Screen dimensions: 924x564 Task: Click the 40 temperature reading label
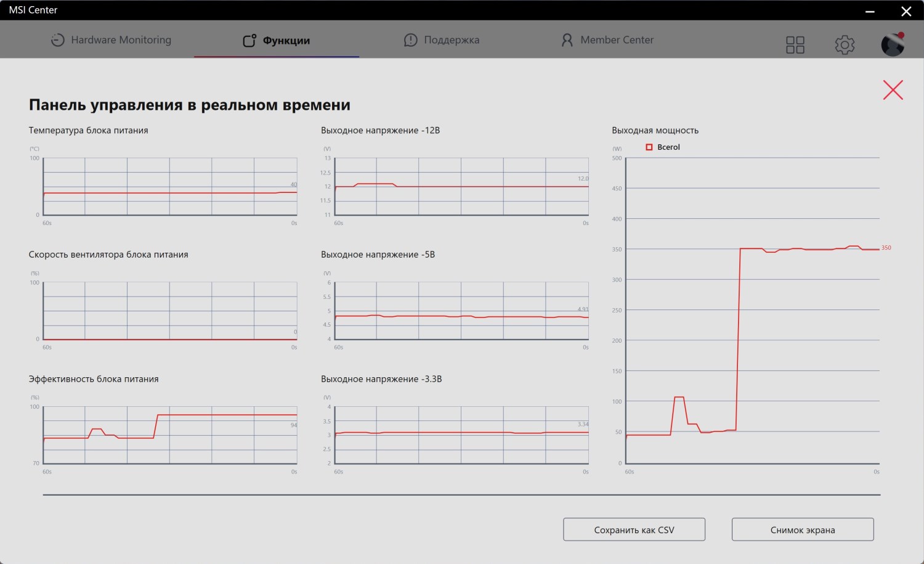(x=294, y=185)
